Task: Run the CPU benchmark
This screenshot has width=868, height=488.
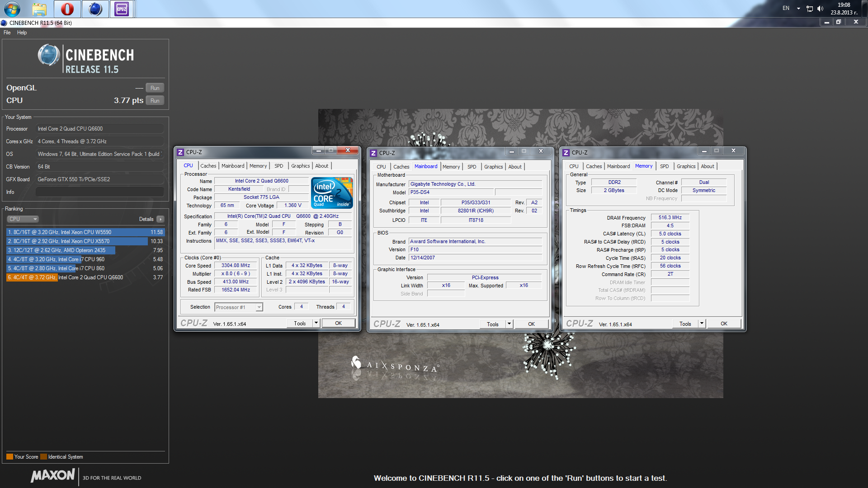Action: click(155, 100)
